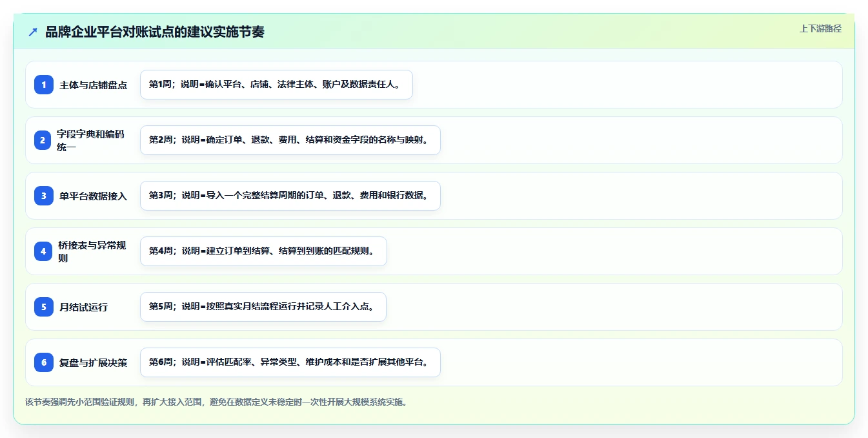Select the 字段字典和编码统一 step label
868x438 pixels.
click(x=90, y=140)
